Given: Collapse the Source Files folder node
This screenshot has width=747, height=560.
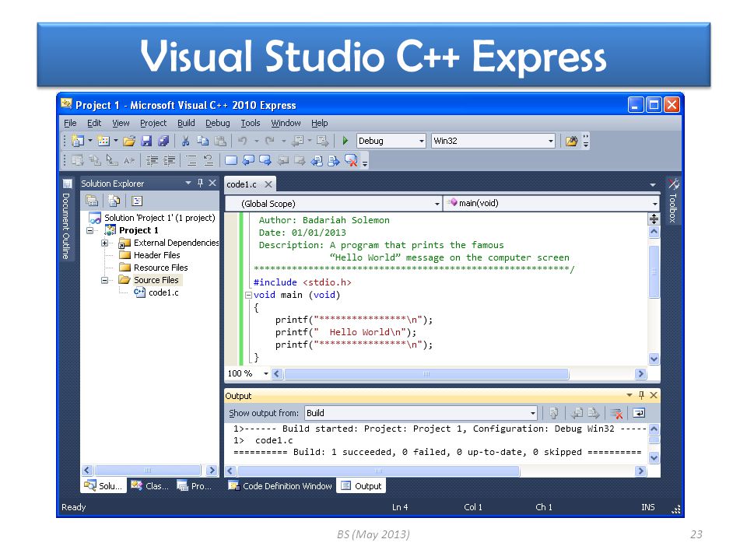Looking at the screenshot, I should 104,280.
